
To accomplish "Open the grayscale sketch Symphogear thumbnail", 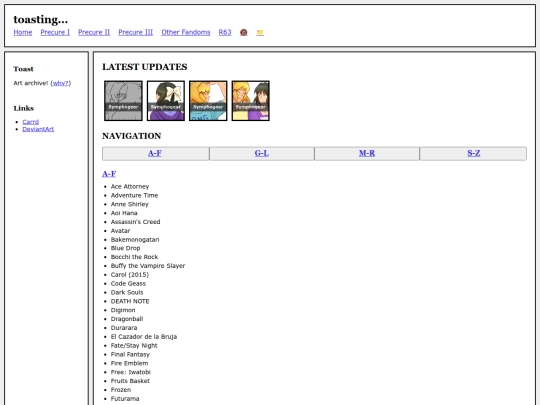I will (123, 101).
